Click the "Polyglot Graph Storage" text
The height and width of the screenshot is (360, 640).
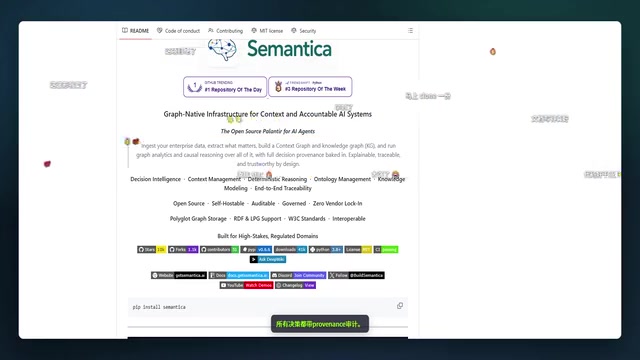pos(198,219)
